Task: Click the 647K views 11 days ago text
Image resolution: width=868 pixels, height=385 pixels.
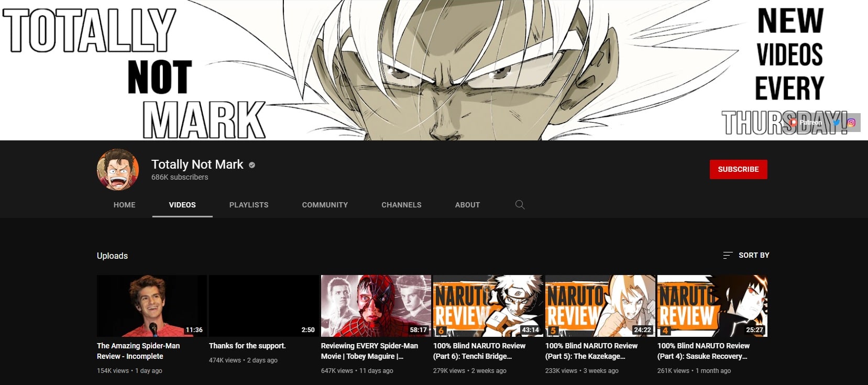Action: (357, 370)
